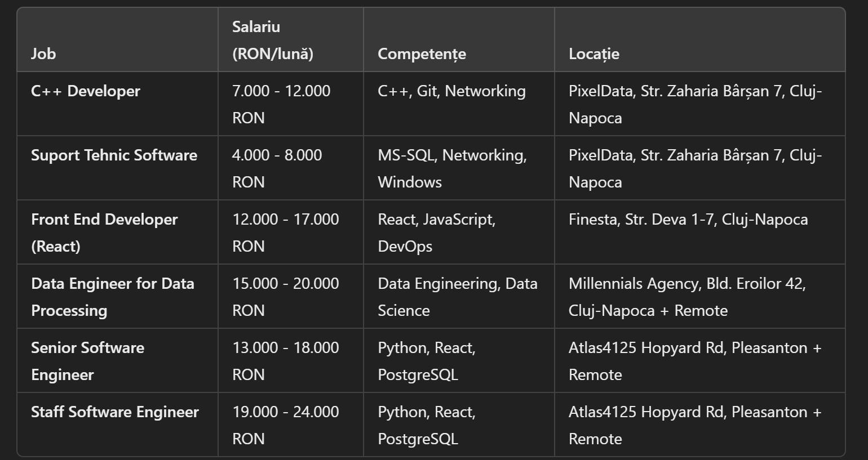This screenshot has width=868, height=460.
Task: Select the Finesta, Str. Deva 1-7 location
Action: tap(688, 220)
